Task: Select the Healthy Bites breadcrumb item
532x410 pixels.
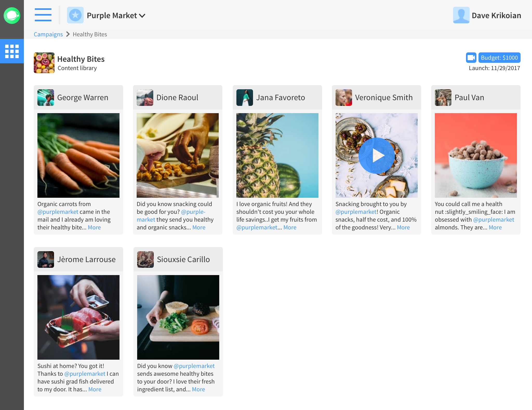Action: click(90, 34)
